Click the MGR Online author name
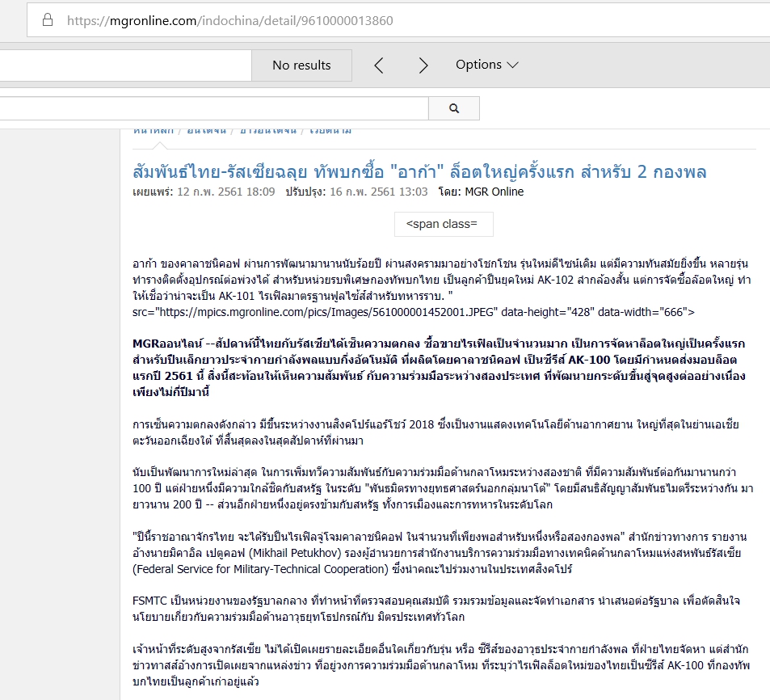Viewport: 770px width, 700px height. point(494,192)
